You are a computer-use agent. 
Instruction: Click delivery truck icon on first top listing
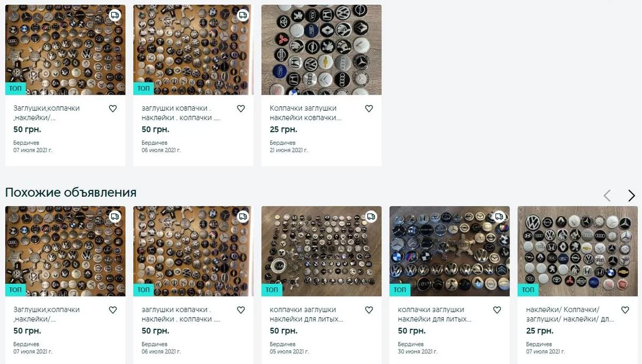(114, 15)
